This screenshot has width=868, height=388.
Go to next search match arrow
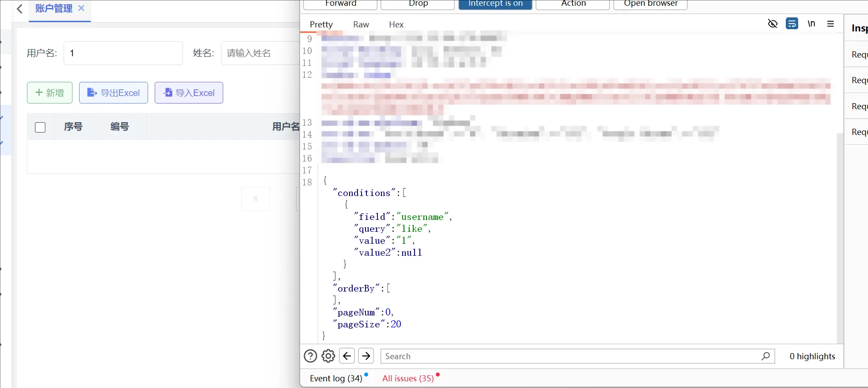pos(366,356)
